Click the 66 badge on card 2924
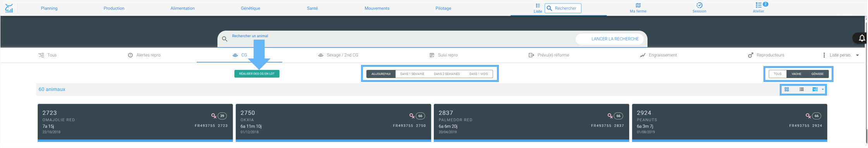Viewport: 868px width, 148px height. pyautogui.click(x=817, y=116)
